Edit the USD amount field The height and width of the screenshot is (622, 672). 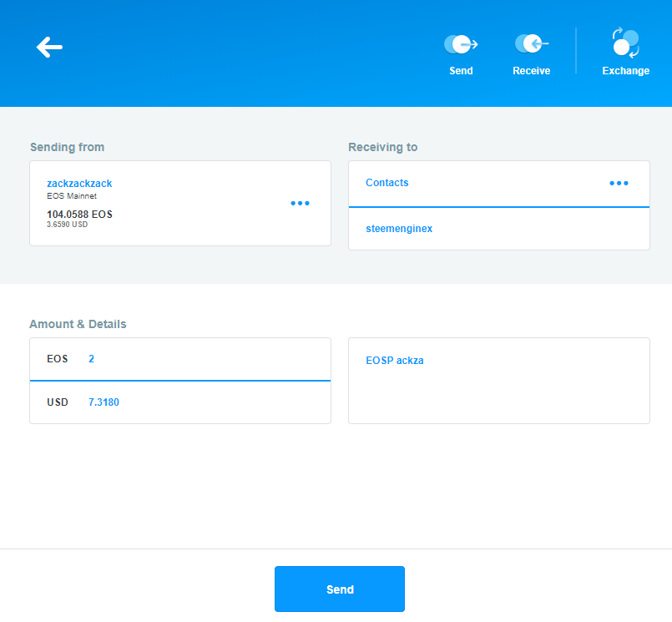(x=180, y=402)
